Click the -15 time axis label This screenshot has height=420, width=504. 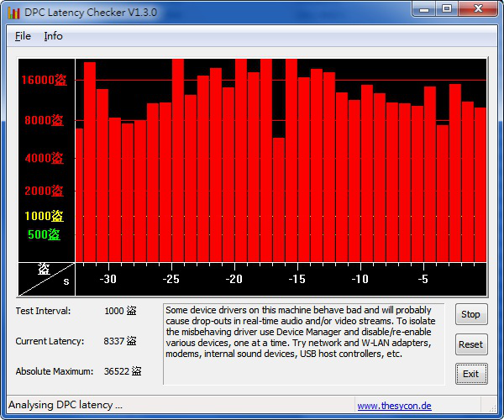pos(297,279)
